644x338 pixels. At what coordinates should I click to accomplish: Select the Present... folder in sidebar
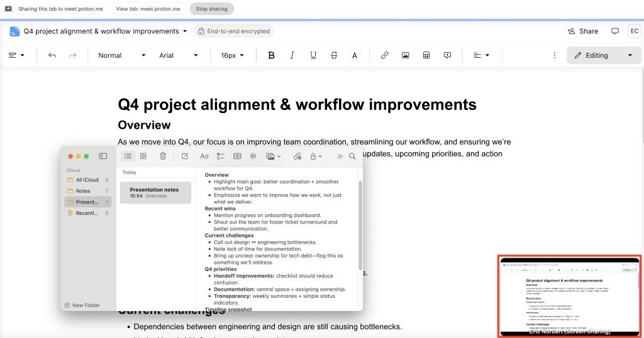click(88, 202)
